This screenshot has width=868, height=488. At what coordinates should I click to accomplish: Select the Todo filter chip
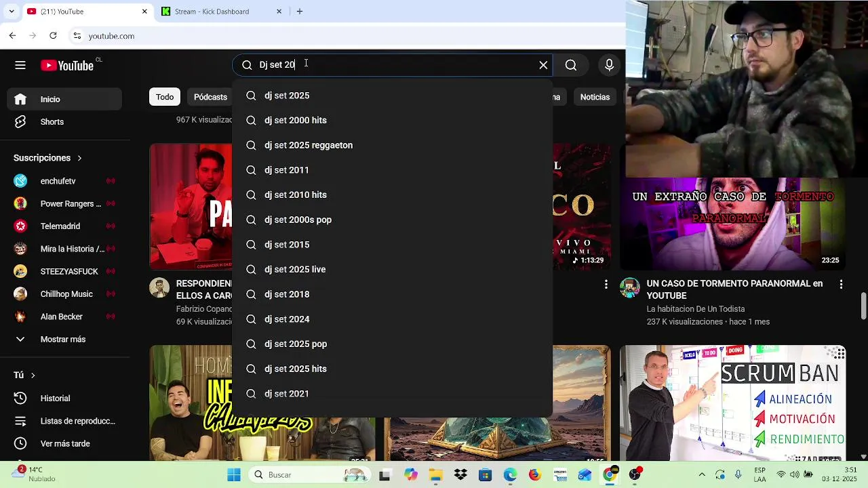[x=165, y=97]
